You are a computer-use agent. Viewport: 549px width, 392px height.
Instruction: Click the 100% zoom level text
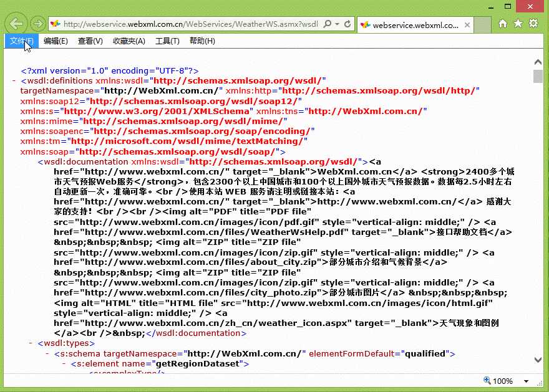(503, 381)
